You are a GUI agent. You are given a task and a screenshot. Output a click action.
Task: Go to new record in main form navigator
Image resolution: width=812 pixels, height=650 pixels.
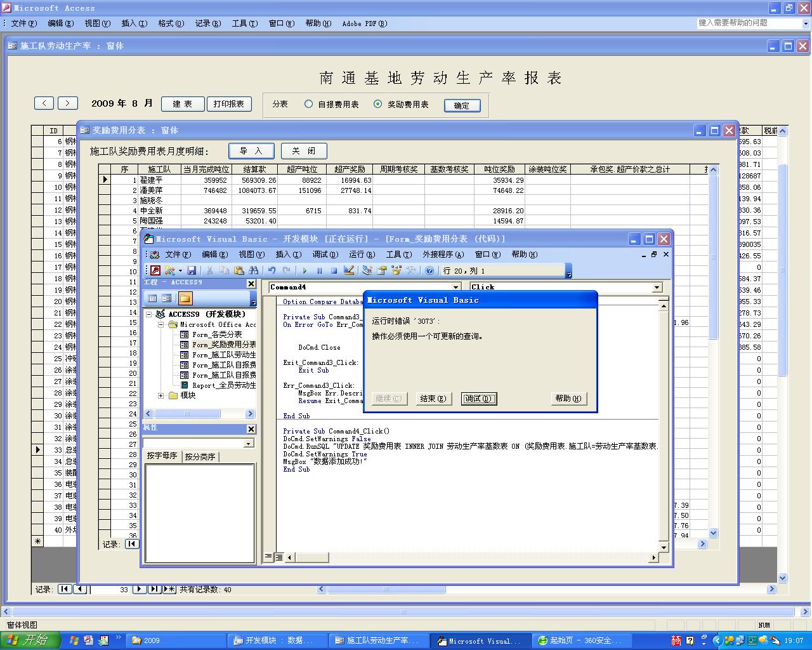pyautogui.click(x=170, y=589)
